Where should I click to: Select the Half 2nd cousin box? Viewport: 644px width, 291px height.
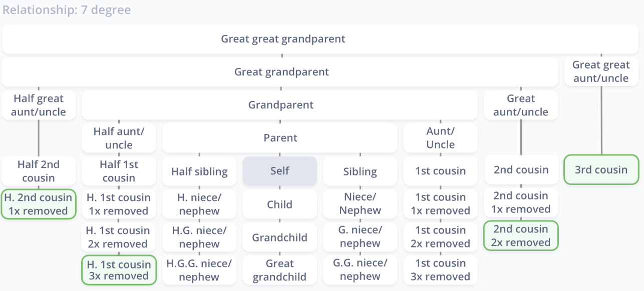click(x=39, y=171)
